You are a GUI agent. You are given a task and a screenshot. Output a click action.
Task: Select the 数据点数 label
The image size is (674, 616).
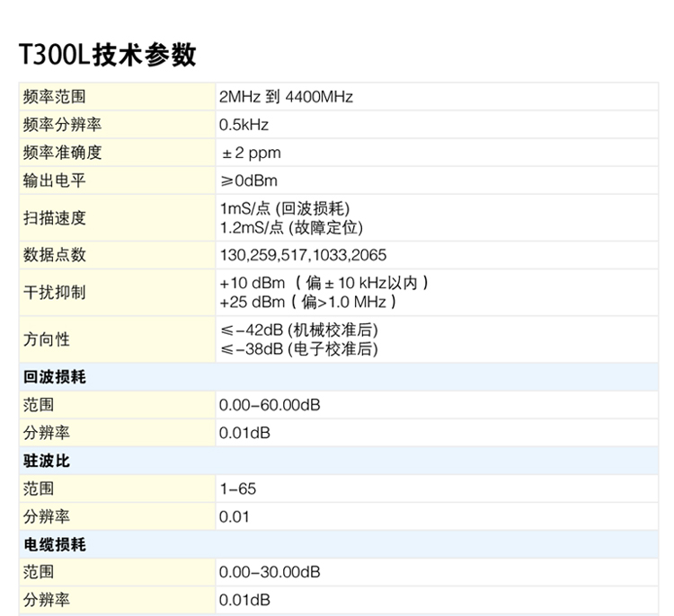pos(54,255)
